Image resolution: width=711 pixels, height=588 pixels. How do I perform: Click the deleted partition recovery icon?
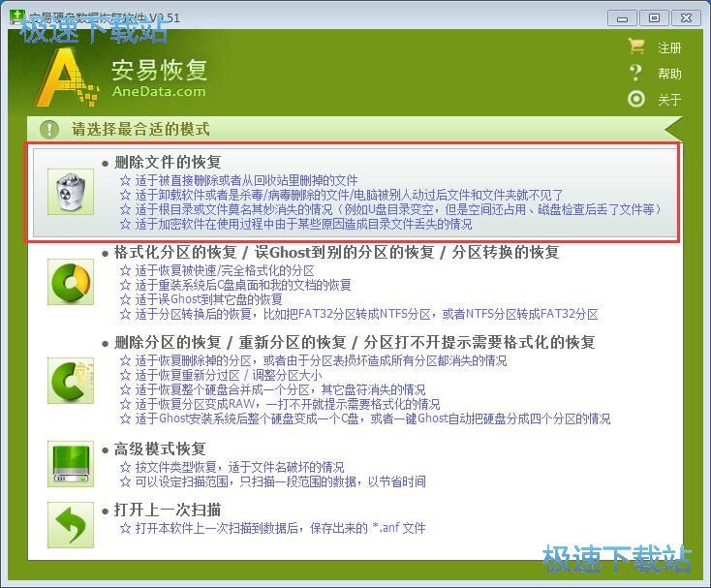pos(71,381)
